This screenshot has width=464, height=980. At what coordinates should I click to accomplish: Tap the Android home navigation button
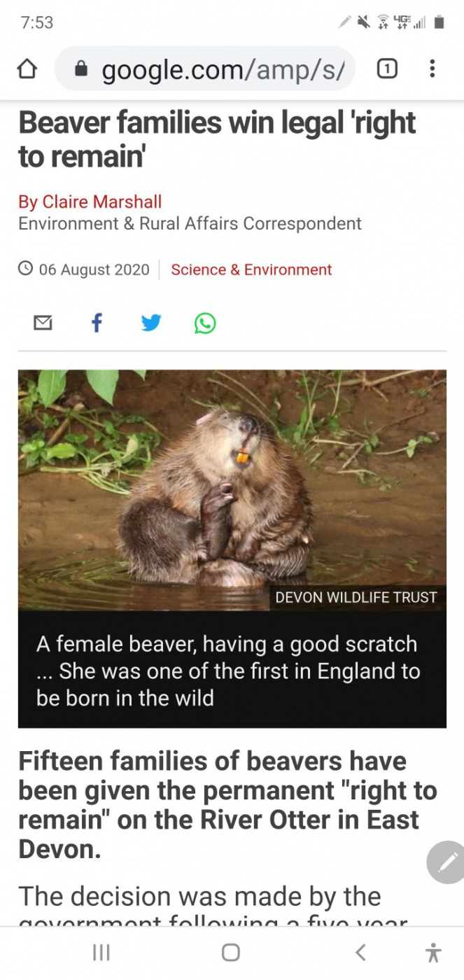pyautogui.click(x=231, y=952)
